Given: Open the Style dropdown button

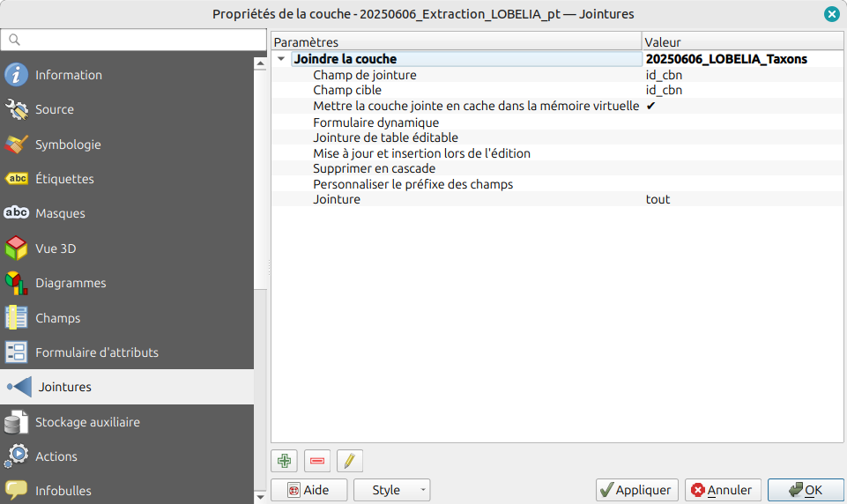Looking at the screenshot, I should pyautogui.click(x=391, y=490).
